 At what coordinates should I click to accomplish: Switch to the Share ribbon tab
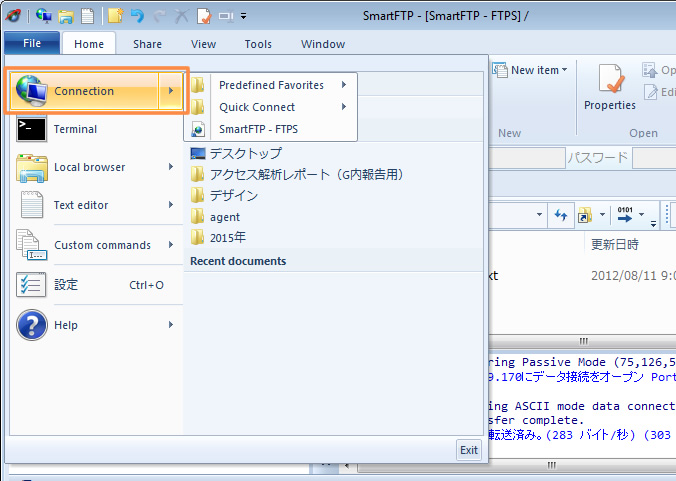147,44
